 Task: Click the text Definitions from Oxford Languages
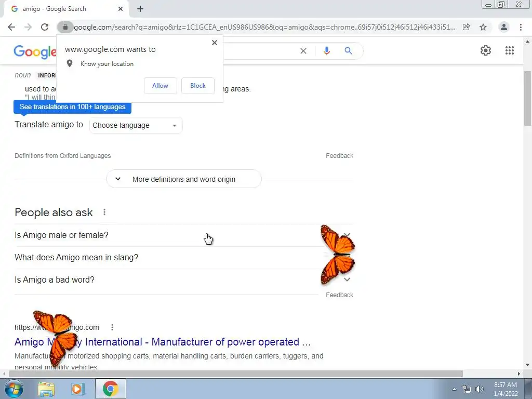click(63, 156)
